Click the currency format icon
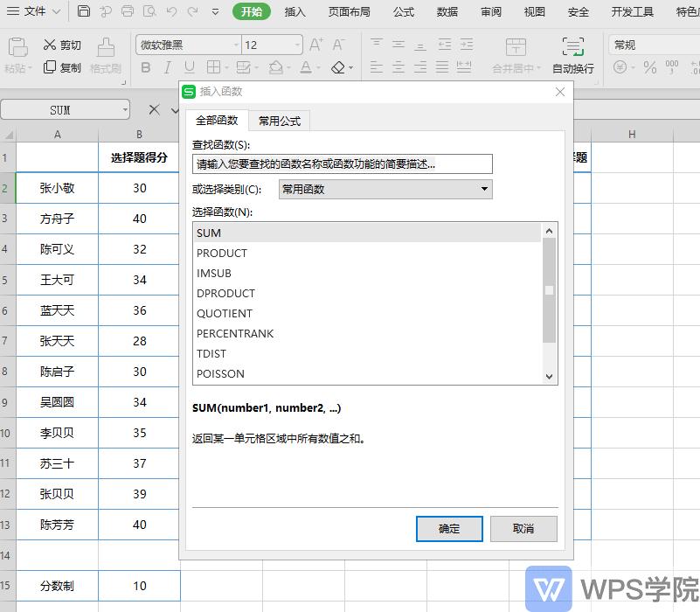 pyautogui.click(x=622, y=66)
